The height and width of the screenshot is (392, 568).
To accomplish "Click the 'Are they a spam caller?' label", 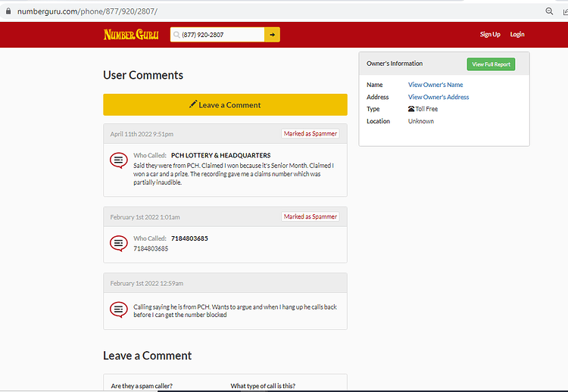I will tap(142, 386).
